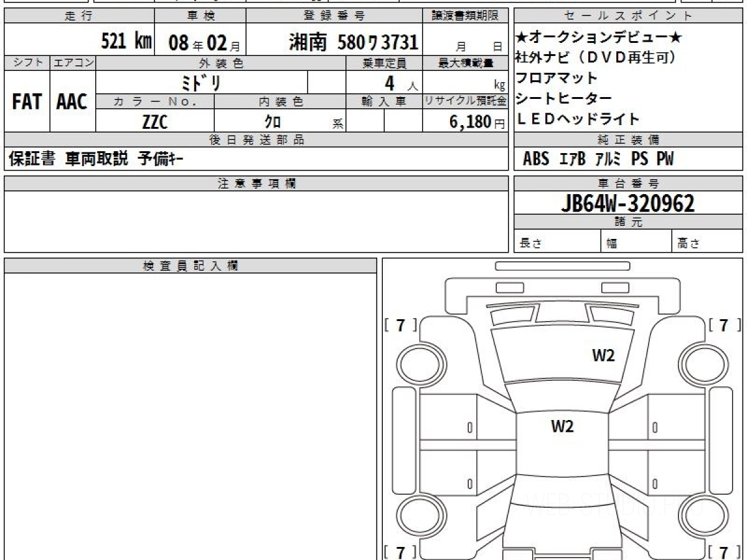Select the LEDヘッドライト line
The width and height of the screenshot is (747, 560).
(578, 118)
